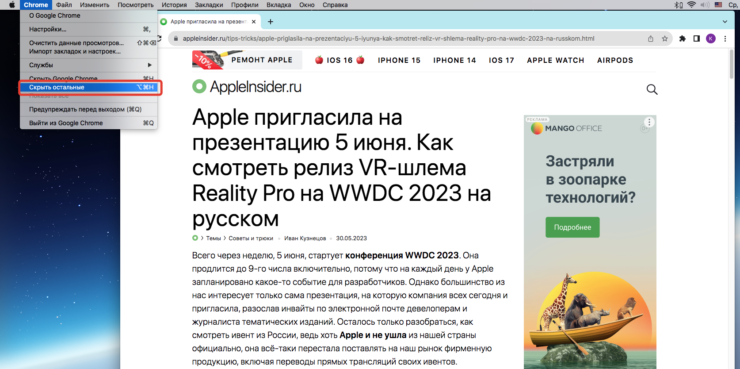Open the iPhone 15 nav link

pos(399,60)
